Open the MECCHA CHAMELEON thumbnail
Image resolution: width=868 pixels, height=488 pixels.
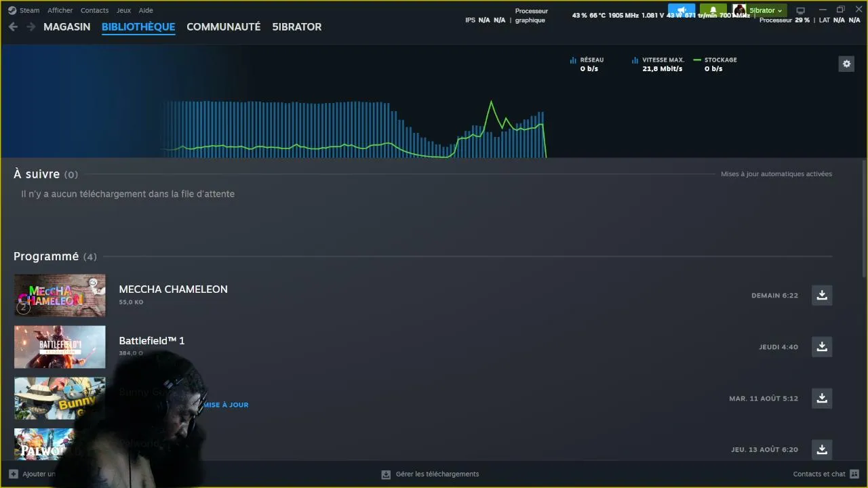click(x=60, y=295)
